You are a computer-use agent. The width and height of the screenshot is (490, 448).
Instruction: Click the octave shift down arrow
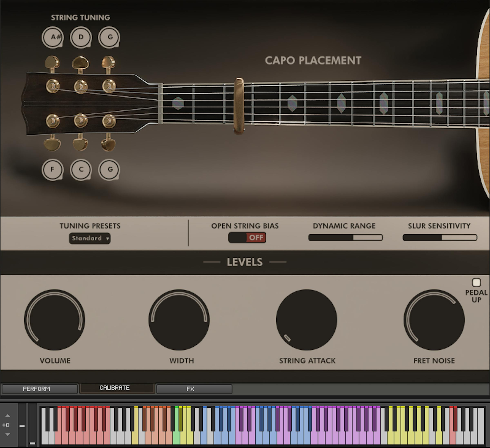(8, 434)
